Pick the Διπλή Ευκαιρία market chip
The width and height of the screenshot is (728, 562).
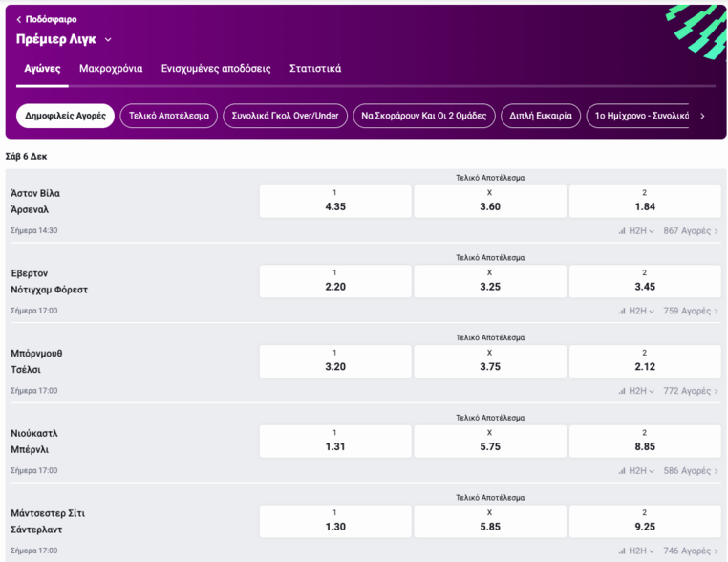(541, 116)
